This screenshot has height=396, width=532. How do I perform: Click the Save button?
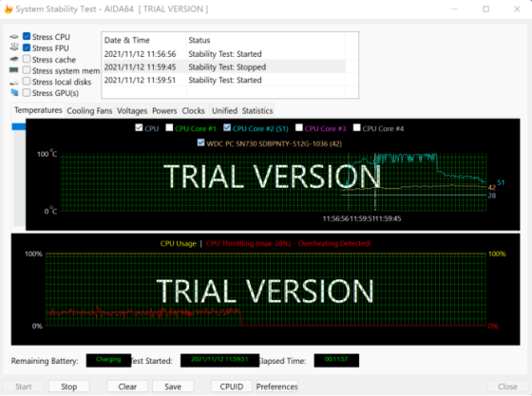[173, 387]
